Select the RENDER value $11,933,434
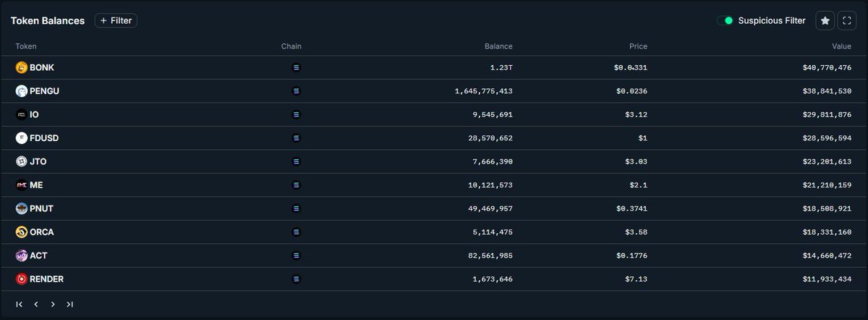868x320 pixels. point(827,279)
